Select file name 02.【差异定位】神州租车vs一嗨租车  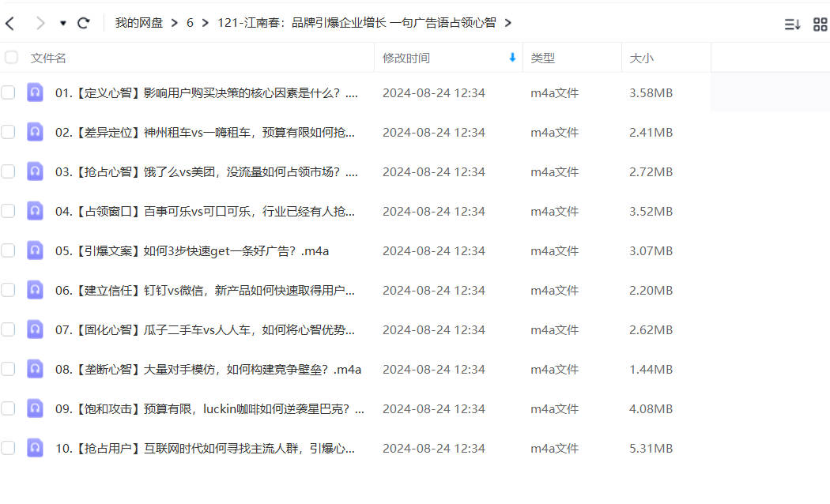click(205, 132)
